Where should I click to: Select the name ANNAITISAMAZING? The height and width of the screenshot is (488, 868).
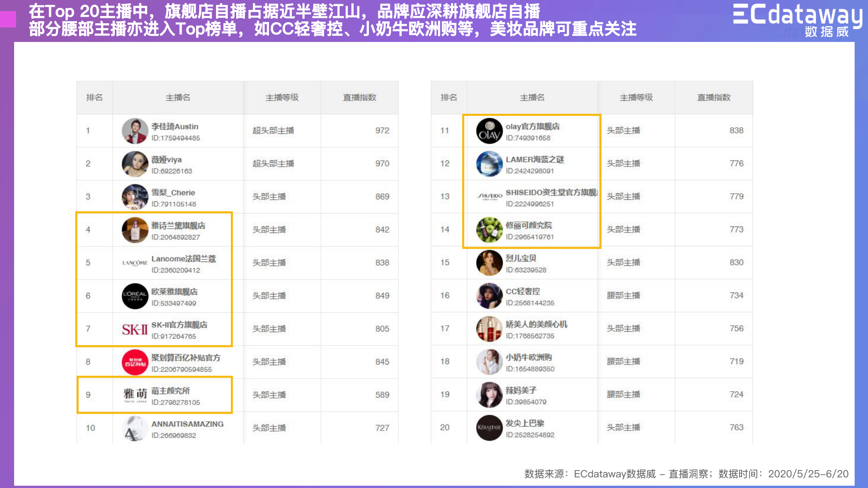[x=187, y=424]
